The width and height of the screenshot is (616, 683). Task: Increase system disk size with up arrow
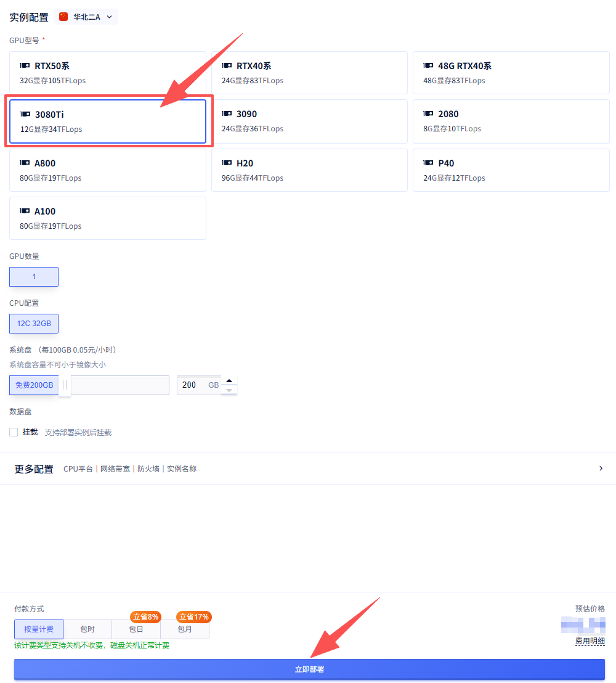pyautogui.click(x=229, y=380)
